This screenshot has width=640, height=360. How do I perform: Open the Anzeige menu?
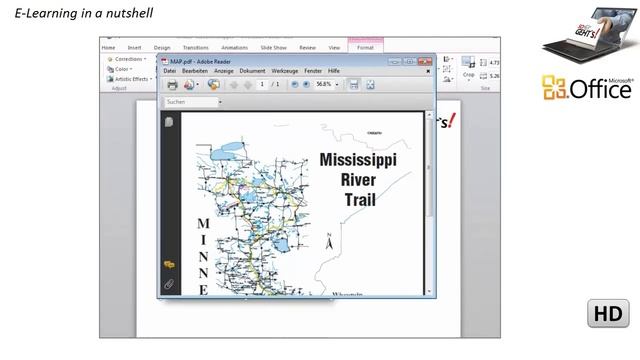coord(224,71)
